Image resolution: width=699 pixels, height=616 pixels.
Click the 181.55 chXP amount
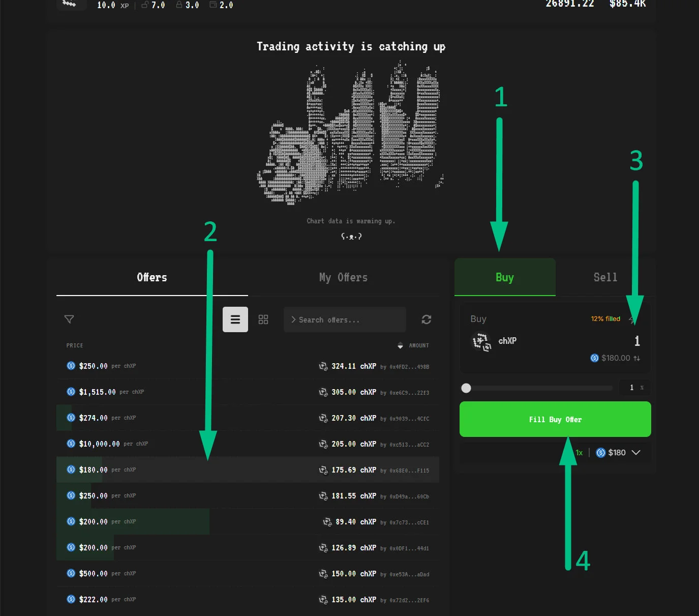[354, 496]
